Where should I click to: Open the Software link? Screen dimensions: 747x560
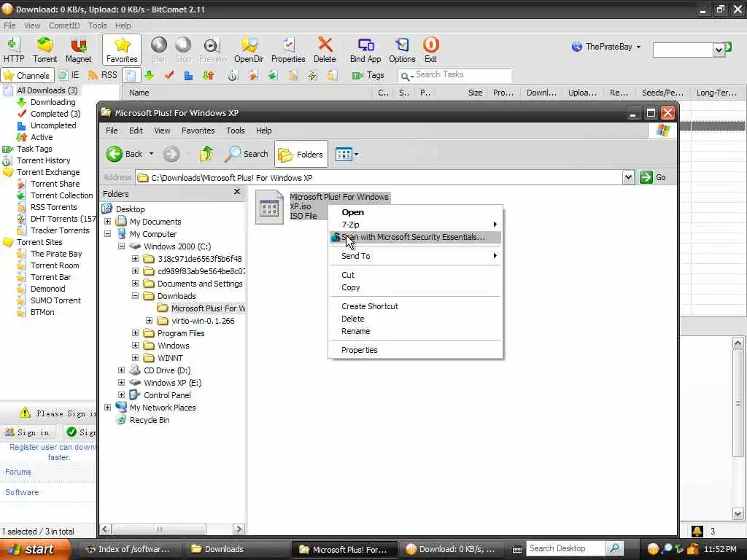pos(22,492)
